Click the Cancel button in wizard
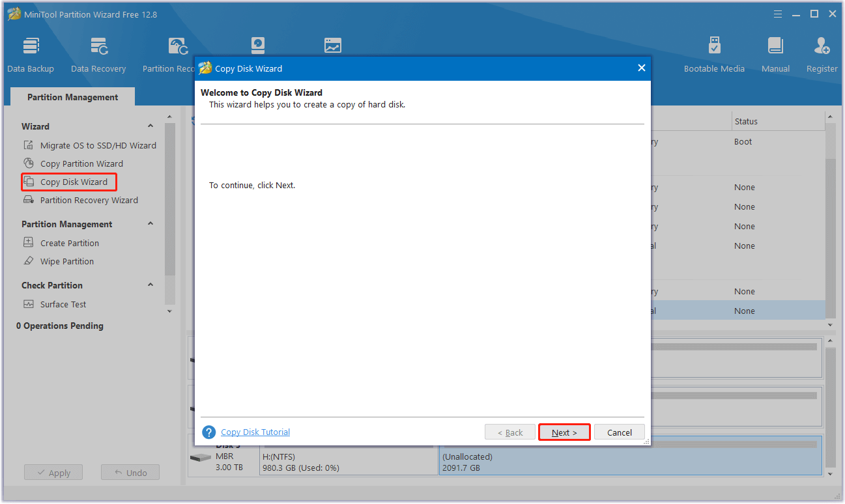Screen dimensions: 845x504 [x=620, y=432]
